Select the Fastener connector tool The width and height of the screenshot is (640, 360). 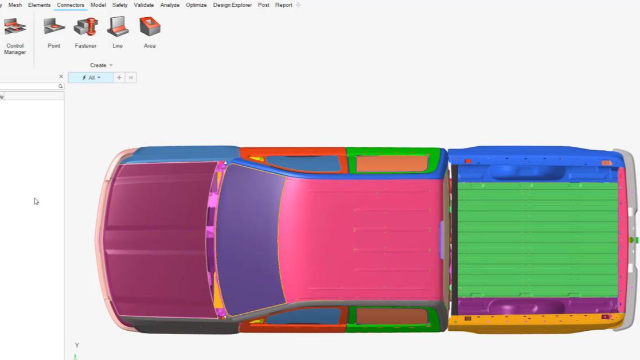coord(86,33)
